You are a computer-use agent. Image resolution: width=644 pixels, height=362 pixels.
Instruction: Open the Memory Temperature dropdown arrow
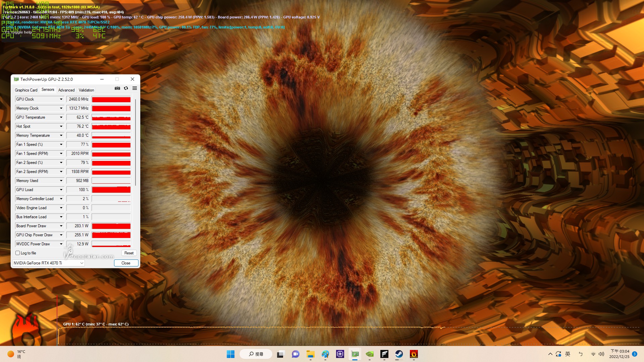click(x=61, y=135)
